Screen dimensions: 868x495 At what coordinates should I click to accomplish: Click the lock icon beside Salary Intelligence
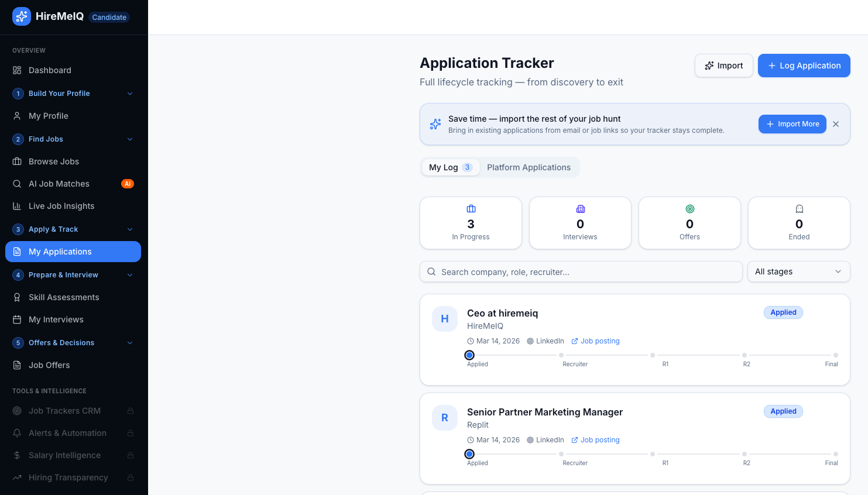click(131, 455)
